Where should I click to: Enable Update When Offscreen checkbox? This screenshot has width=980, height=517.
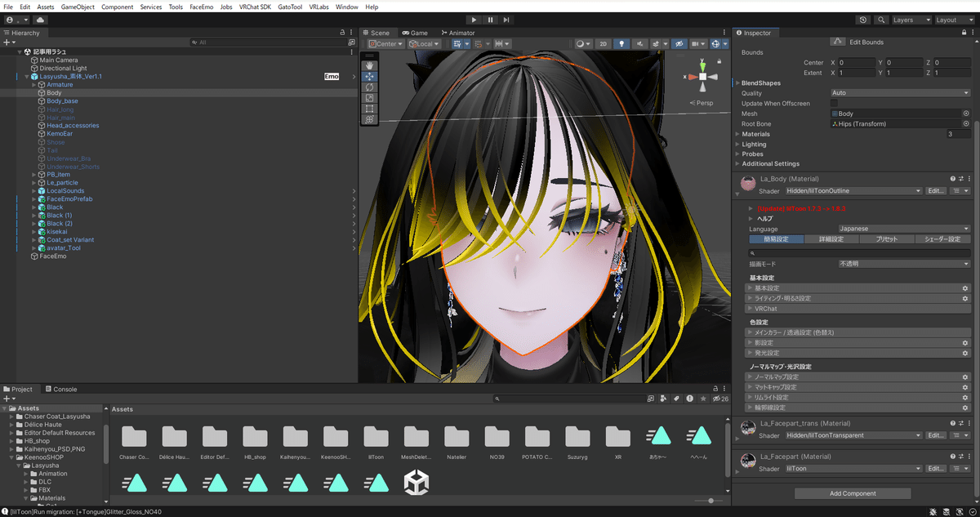(835, 104)
